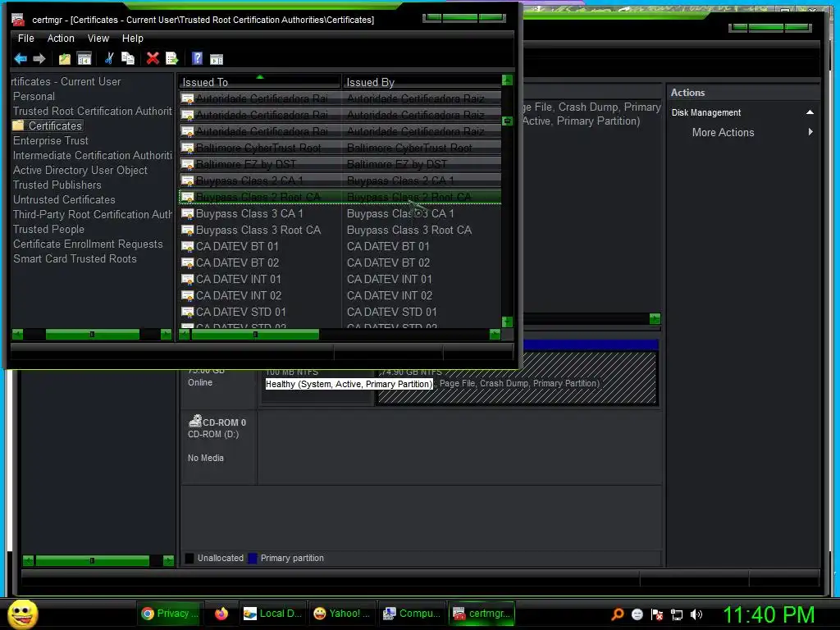This screenshot has height=630, width=840.
Task: Click certmgr tree pane horizontal scrollbar thumb
Action: [92, 335]
